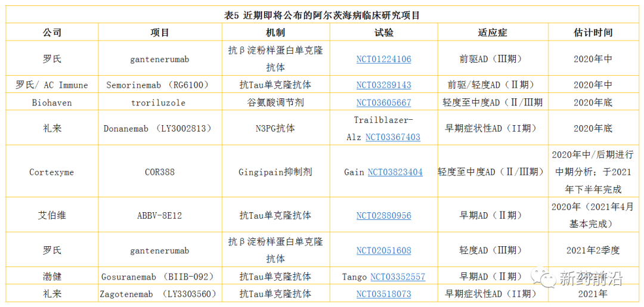Click the Gosuranemab (BIIB-092) cell
The image size is (644, 307).
[x=160, y=277]
